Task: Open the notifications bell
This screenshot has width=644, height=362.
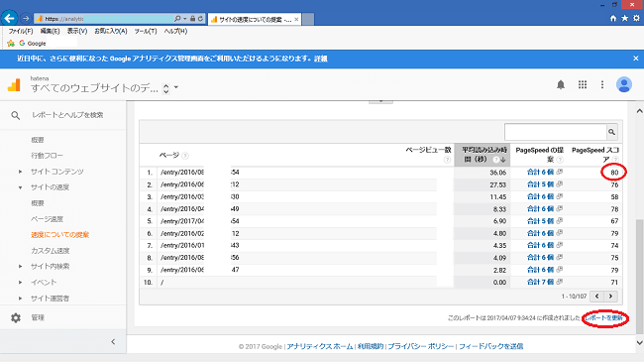Action: 561,84
